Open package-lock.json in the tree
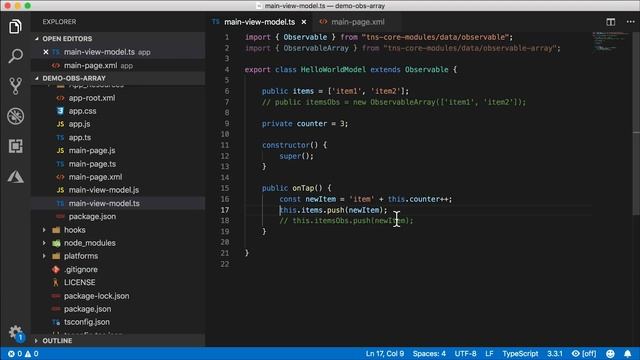This screenshot has width=640, height=360. [x=96, y=296]
